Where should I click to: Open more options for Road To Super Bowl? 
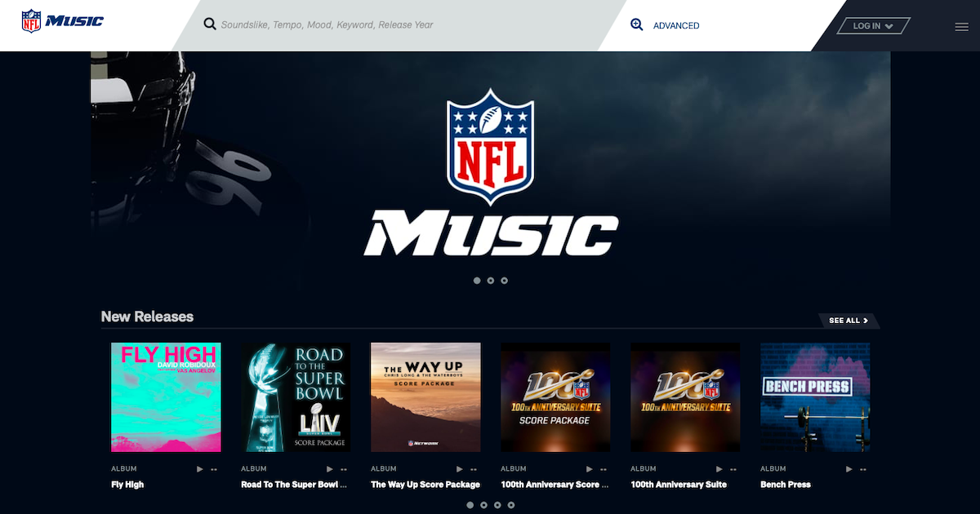coord(344,469)
